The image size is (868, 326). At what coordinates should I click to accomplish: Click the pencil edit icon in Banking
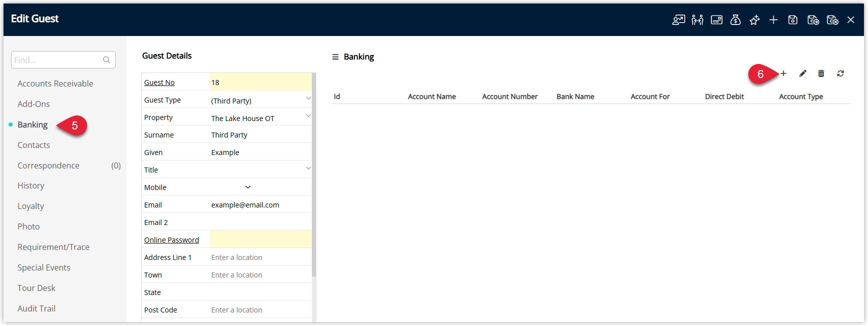802,73
